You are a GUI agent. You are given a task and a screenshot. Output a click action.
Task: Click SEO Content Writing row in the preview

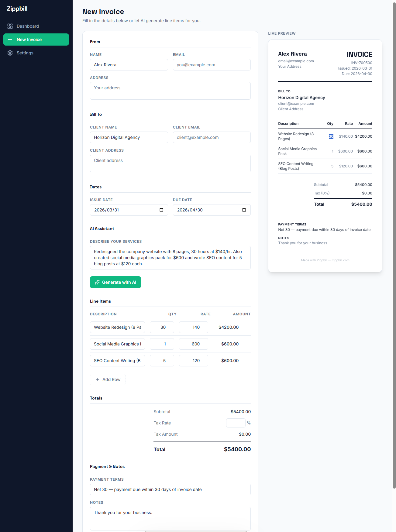click(325, 166)
